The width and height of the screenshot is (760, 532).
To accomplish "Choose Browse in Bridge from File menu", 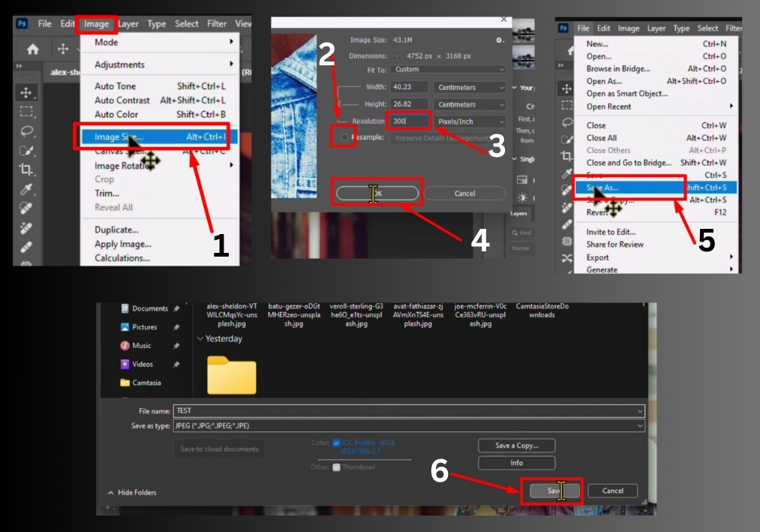I will (656, 69).
